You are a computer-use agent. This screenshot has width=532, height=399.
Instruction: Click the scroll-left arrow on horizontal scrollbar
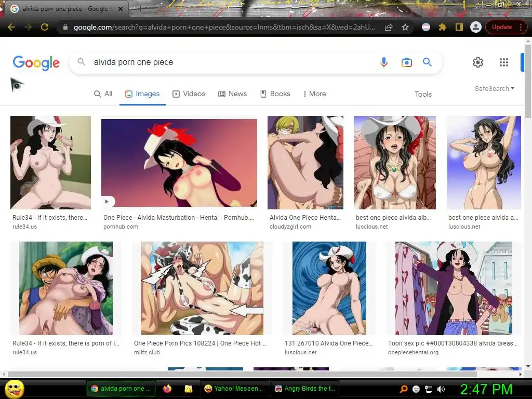(x=4, y=374)
